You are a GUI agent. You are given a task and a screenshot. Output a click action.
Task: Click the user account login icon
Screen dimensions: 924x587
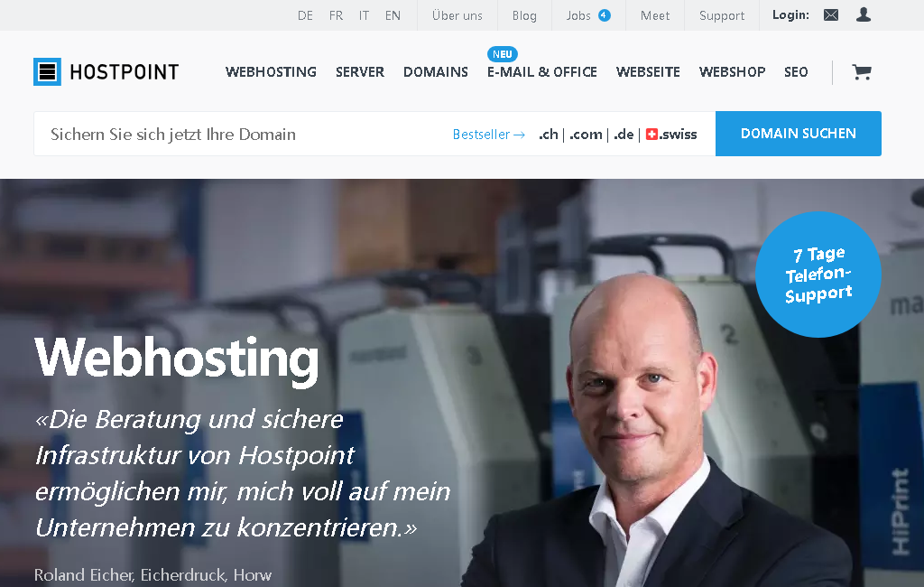864,14
